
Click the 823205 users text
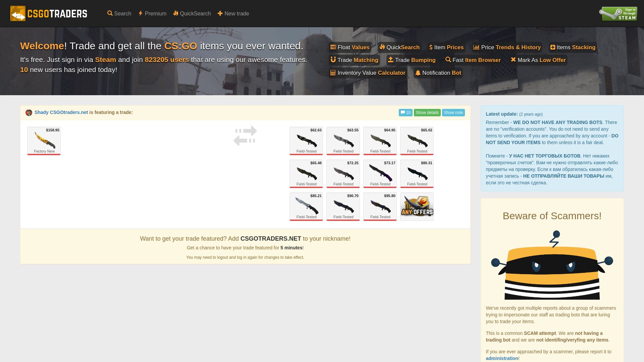167,60
